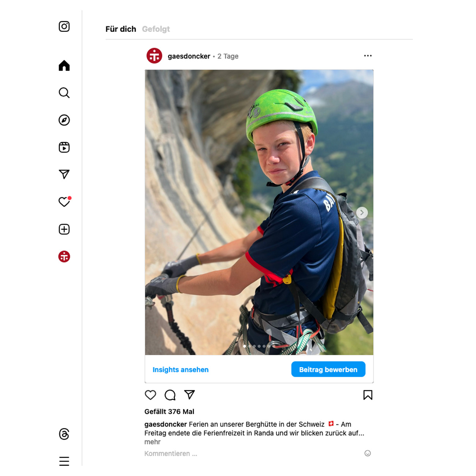Viewport: 476px width, 476px height.
Task: Open Direct messages in the sidebar
Action: [64, 174]
